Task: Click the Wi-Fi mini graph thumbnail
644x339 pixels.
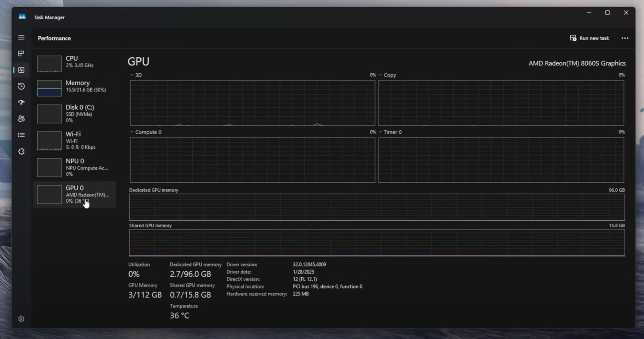Action: click(49, 141)
